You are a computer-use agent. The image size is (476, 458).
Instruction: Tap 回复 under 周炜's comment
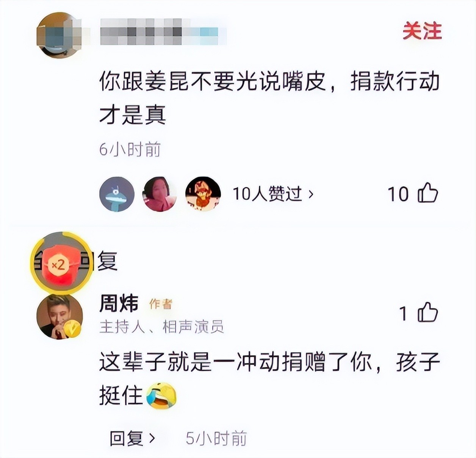(132, 439)
